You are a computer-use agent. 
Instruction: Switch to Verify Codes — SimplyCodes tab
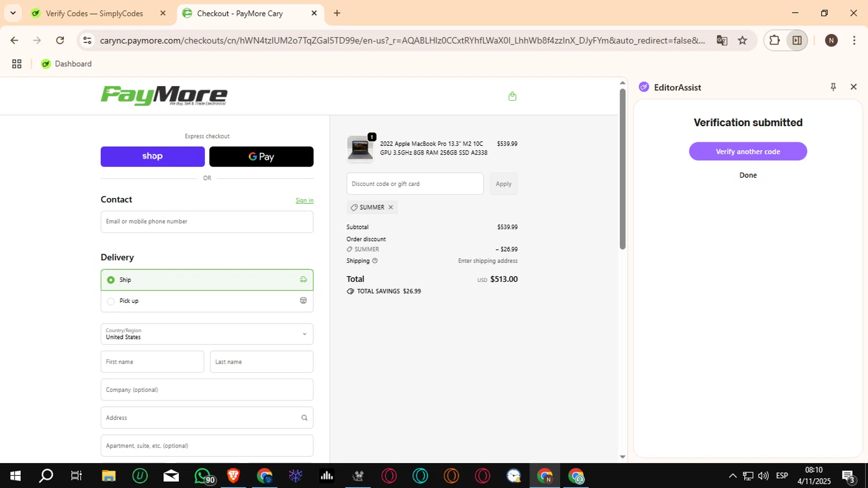click(x=94, y=13)
